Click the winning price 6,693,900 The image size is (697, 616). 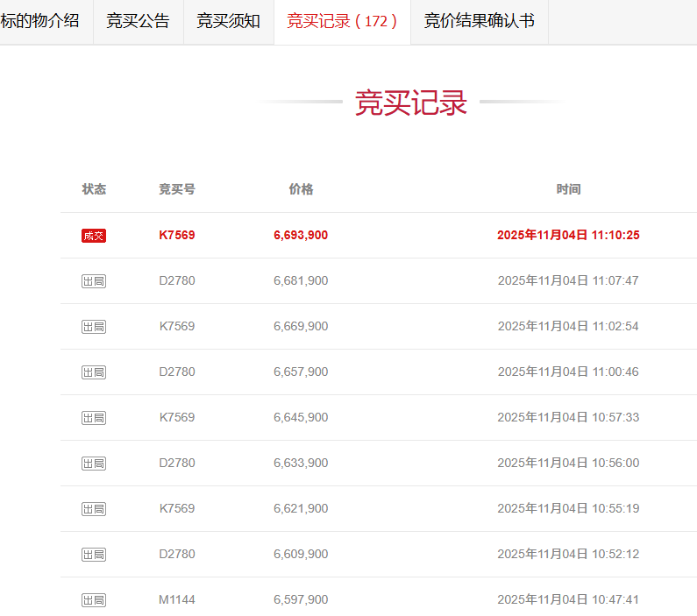301,235
